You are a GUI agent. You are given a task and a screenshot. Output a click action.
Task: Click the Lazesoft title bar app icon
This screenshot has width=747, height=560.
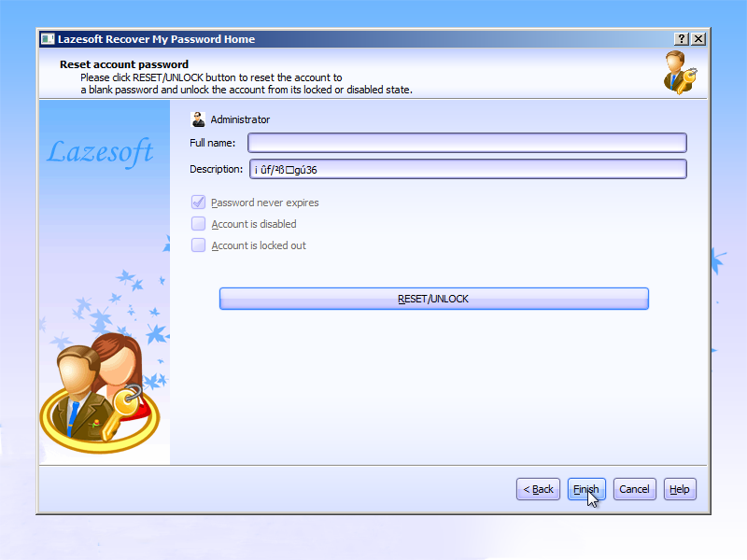(48, 39)
